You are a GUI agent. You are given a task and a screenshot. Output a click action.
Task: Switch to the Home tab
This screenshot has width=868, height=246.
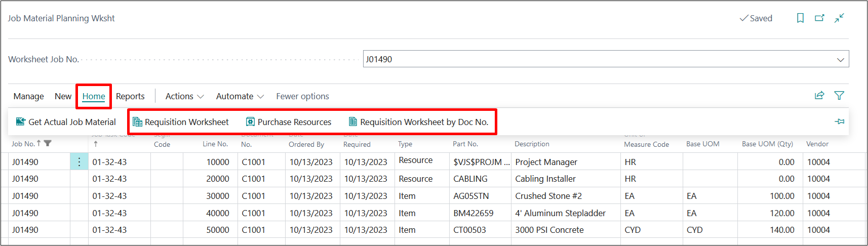[x=94, y=96]
